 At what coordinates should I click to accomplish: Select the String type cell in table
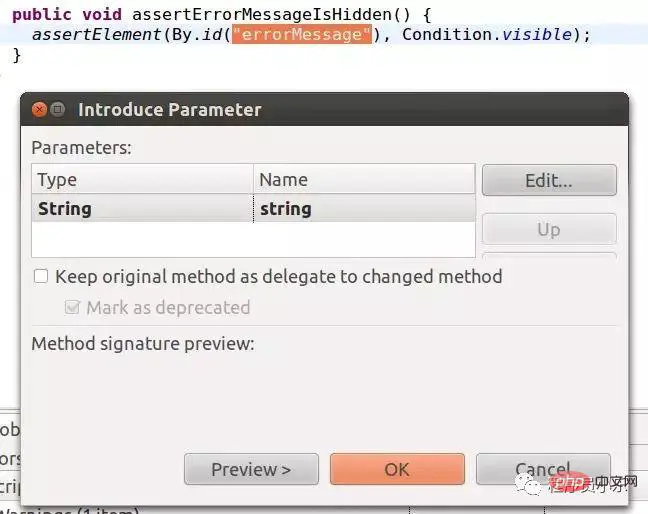[142, 209]
